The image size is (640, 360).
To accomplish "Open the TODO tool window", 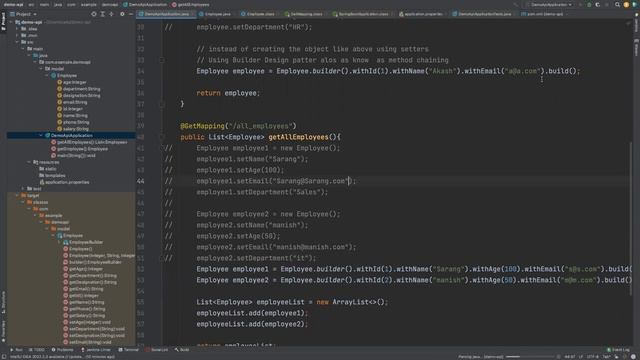I will pyautogui.click(x=37, y=350).
